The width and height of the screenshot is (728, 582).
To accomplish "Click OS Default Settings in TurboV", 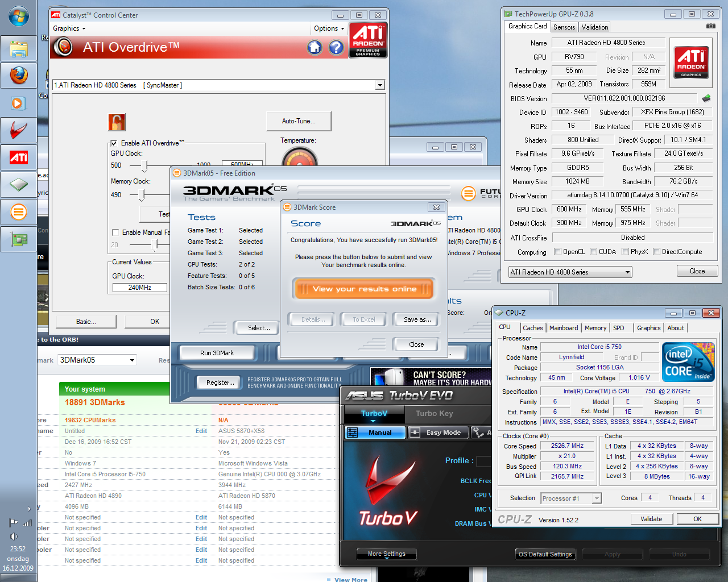I will [545, 554].
